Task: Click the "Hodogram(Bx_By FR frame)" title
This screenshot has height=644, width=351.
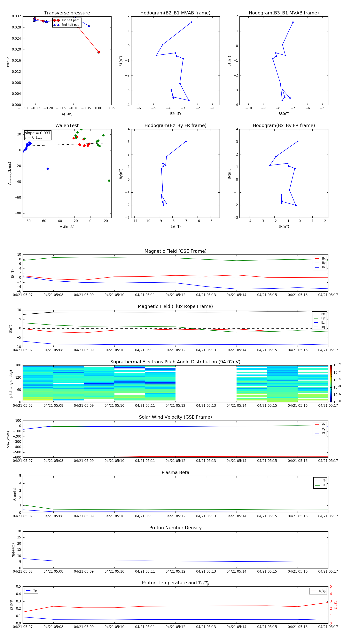Action: 284,125
